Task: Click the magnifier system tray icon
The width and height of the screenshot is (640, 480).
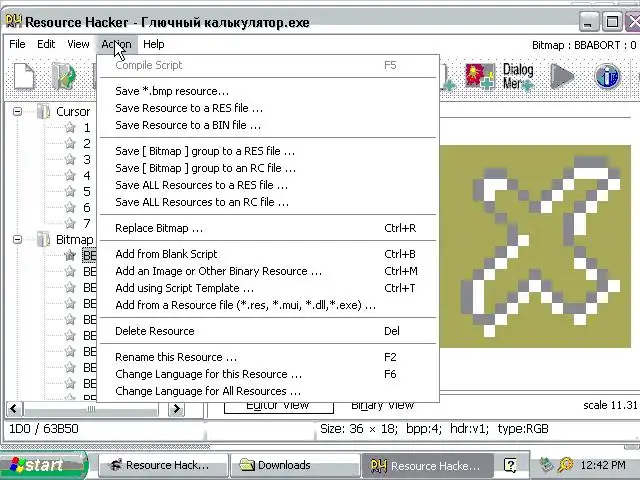Action: pyautogui.click(x=566, y=464)
